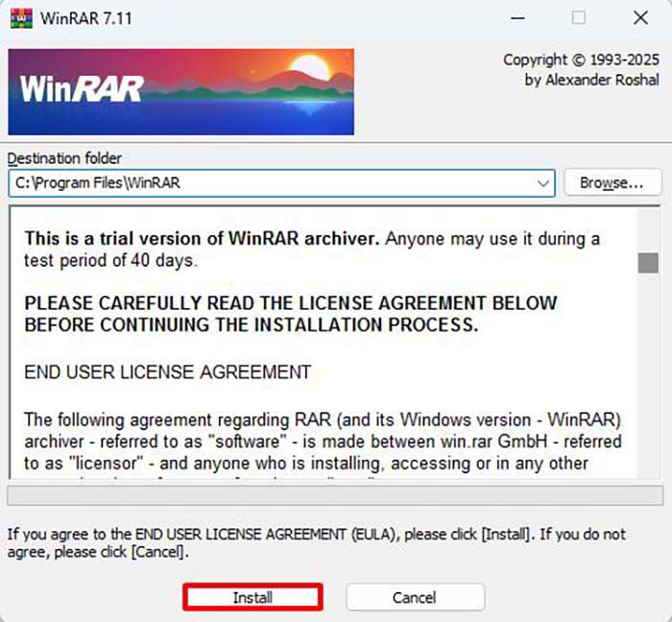Expand the destination folder dropdown arrow
672x622 pixels.
coord(543,183)
